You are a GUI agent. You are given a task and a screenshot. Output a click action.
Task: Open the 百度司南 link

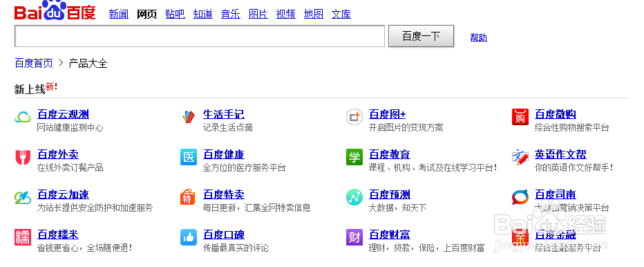556,194
